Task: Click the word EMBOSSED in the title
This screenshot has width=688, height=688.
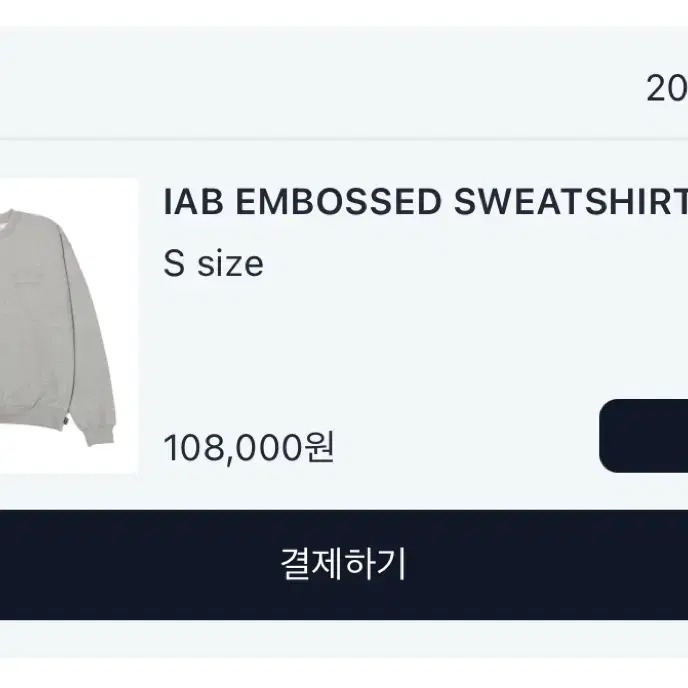Action: [x=338, y=202]
